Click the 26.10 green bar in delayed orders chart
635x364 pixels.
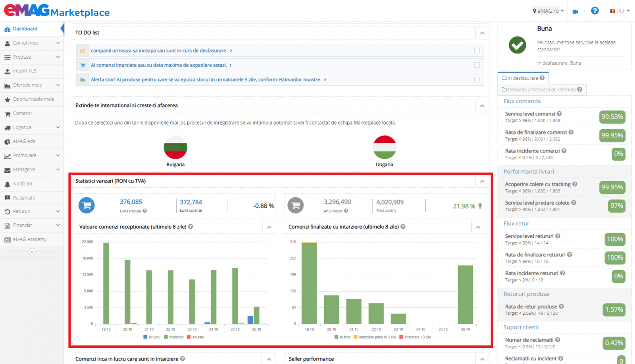point(465,295)
